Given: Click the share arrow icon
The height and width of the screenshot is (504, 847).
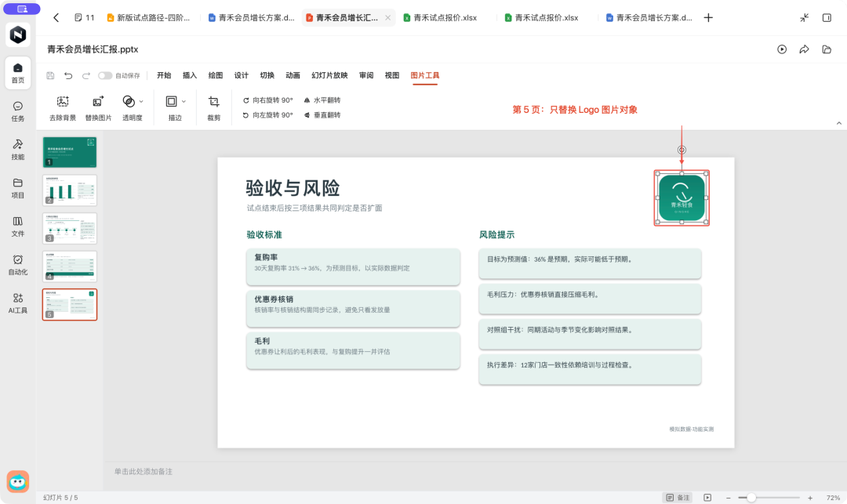Looking at the screenshot, I should [x=805, y=49].
